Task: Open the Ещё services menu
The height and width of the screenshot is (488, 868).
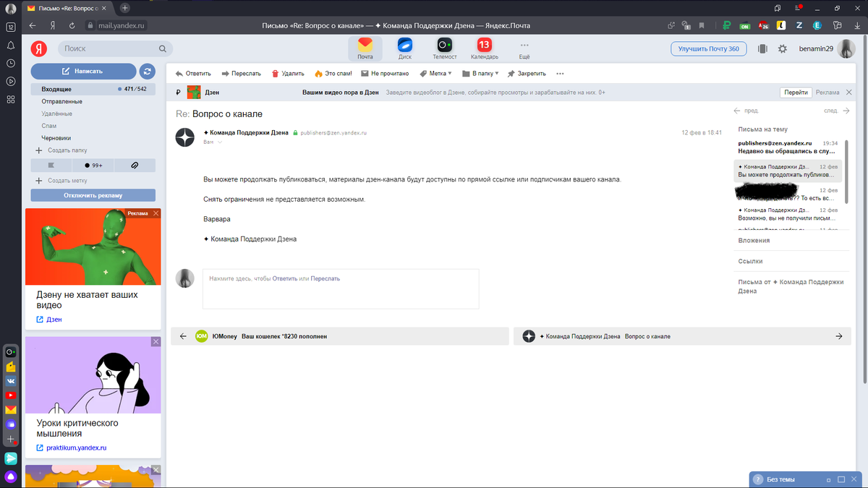Action: point(524,48)
